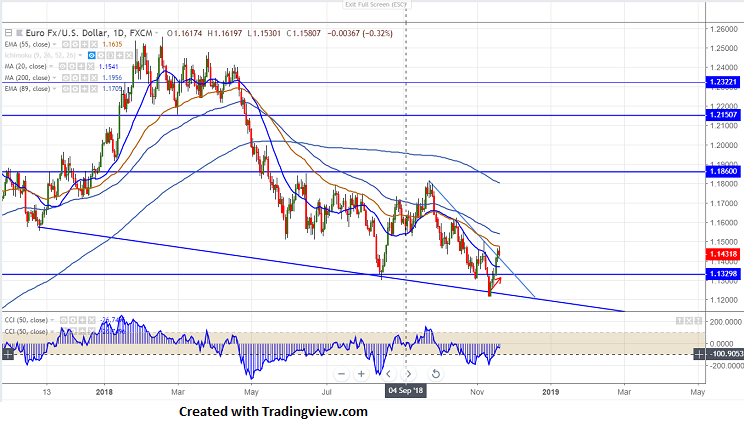Expand the MA (200, close) dropdown arrow

pyautogui.click(x=55, y=78)
